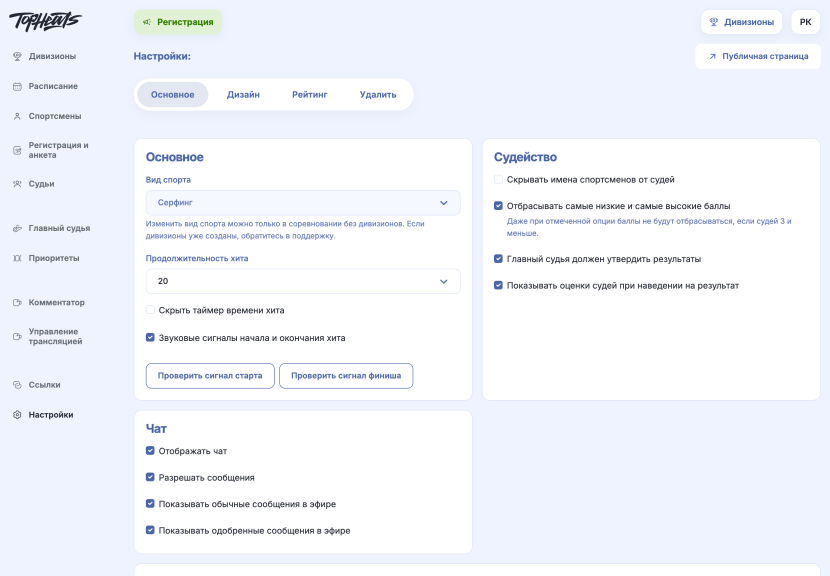Click the Судейство section heading
This screenshot has height=576, width=830.
click(525, 157)
